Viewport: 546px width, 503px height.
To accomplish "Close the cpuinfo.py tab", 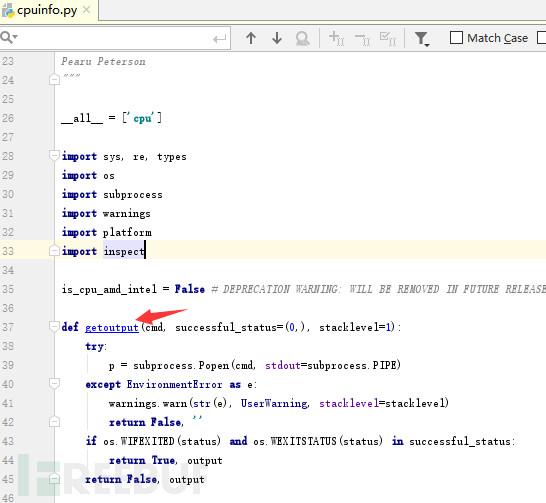I will [86, 10].
